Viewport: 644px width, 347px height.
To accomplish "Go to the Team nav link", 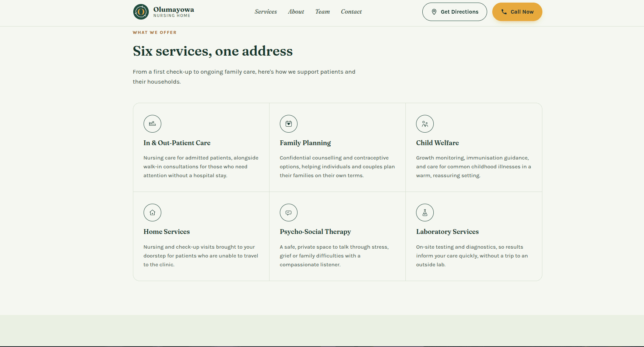I will pyautogui.click(x=322, y=12).
